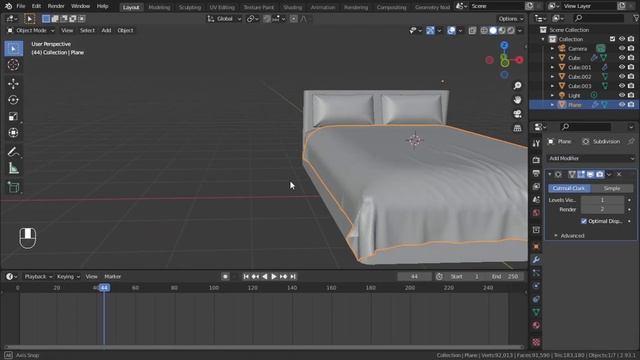Switch perspective/orthographic grid icon

[518, 128]
